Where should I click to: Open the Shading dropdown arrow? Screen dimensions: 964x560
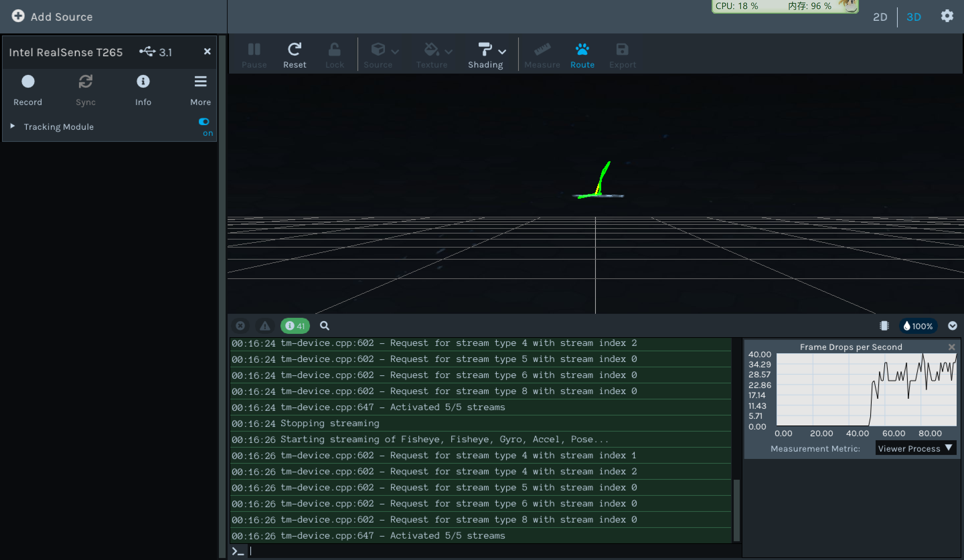pyautogui.click(x=502, y=52)
